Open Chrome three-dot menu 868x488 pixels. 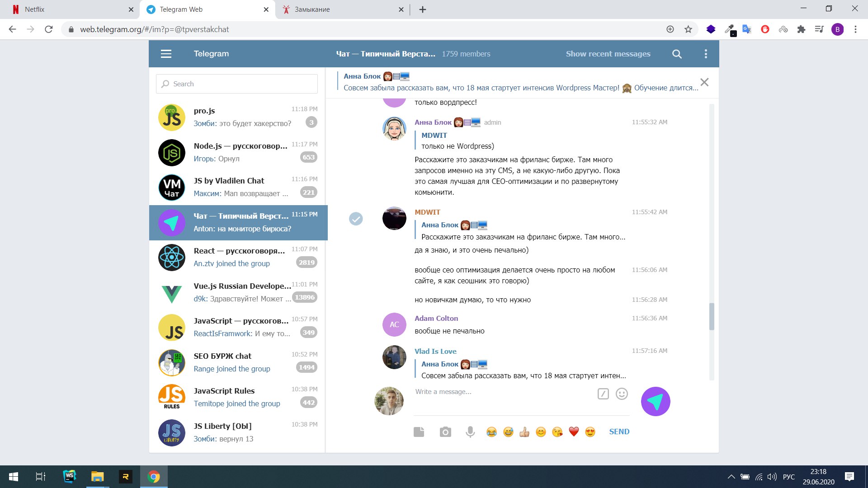[x=855, y=29]
